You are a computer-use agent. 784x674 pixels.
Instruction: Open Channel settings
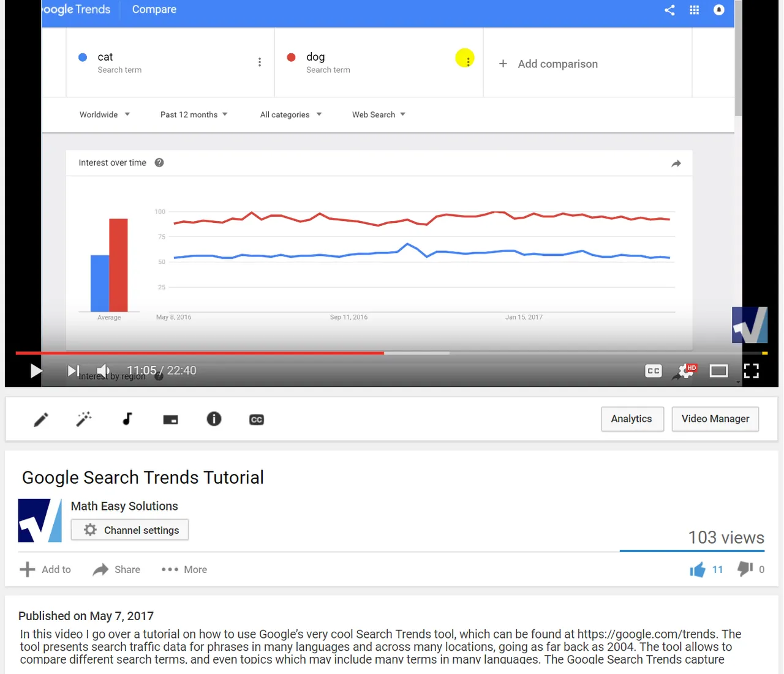point(130,530)
